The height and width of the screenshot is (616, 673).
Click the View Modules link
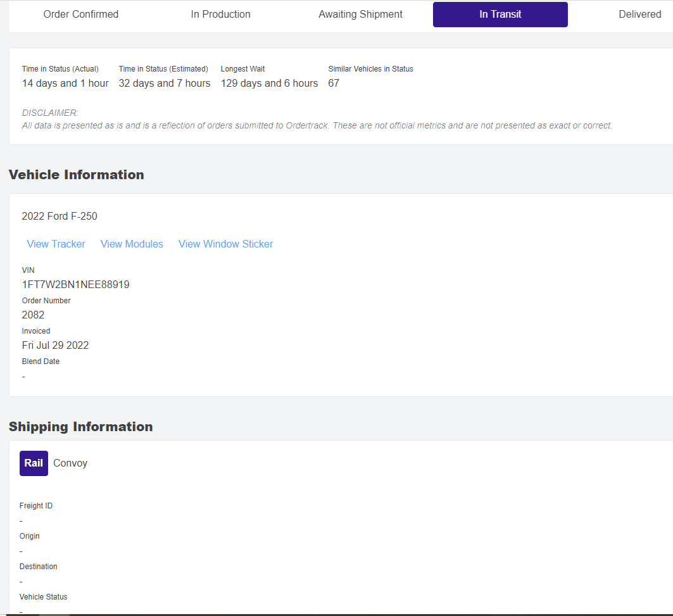[132, 244]
